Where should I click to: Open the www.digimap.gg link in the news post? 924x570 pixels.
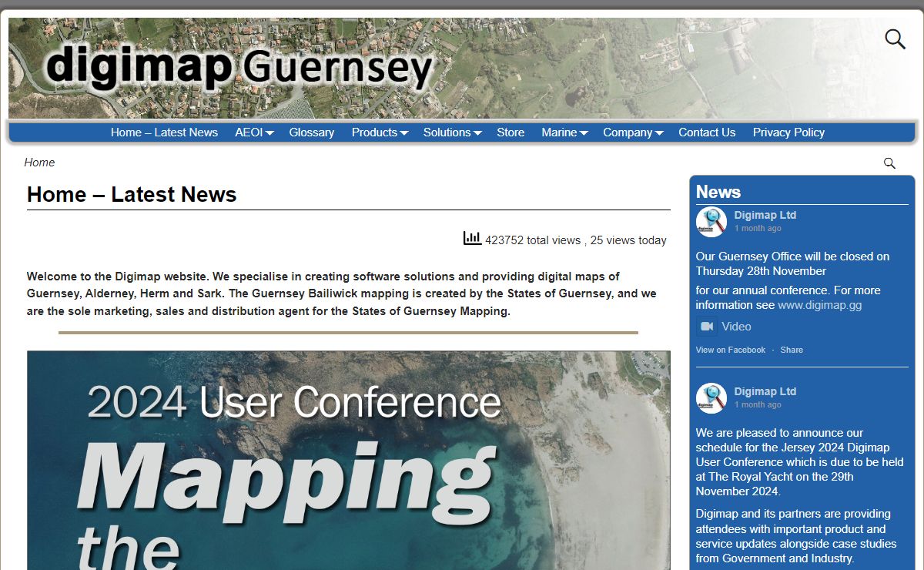[x=820, y=305]
